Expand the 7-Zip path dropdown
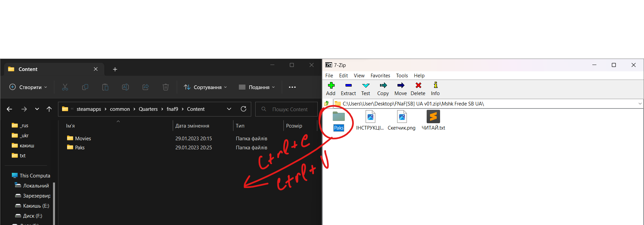This screenshot has width=644, height=225. [x=640, y=104]
